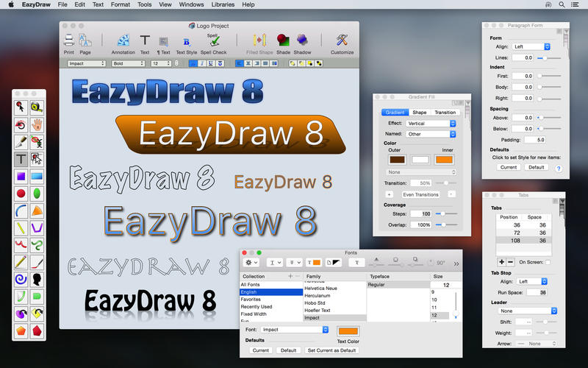Choose the green oval tool
This screenshot has height=368, width=588.
pyautogui.click(x=37, y=194)
